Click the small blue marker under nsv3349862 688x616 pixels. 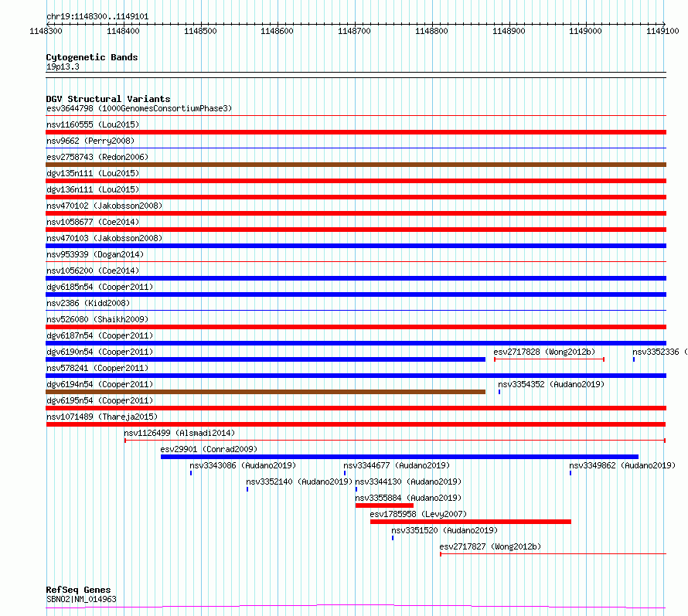(x=570, y=473)
